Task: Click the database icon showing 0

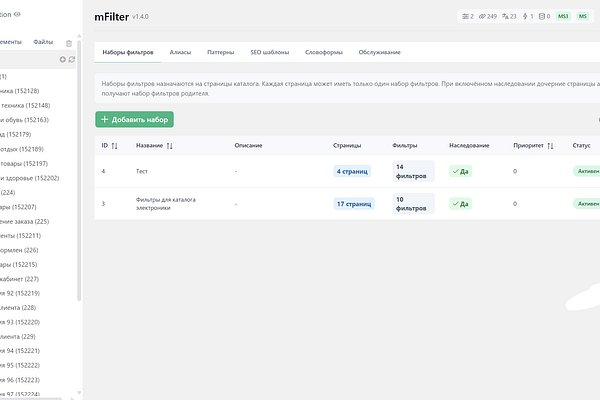Action: click(x=544, y=16)
